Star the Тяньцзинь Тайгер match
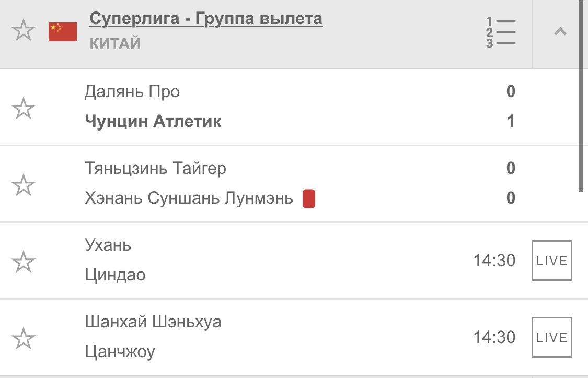Viewport: 588px width, 378px height. tap(23, 185)
